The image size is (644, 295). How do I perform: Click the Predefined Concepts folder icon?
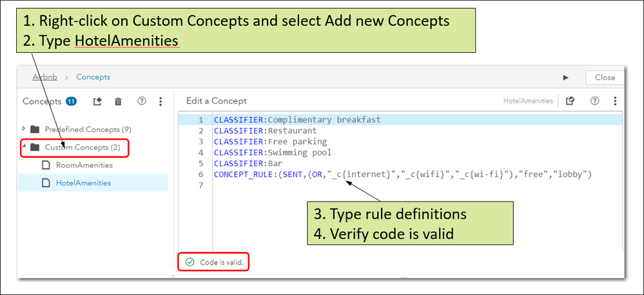(35, 129)
